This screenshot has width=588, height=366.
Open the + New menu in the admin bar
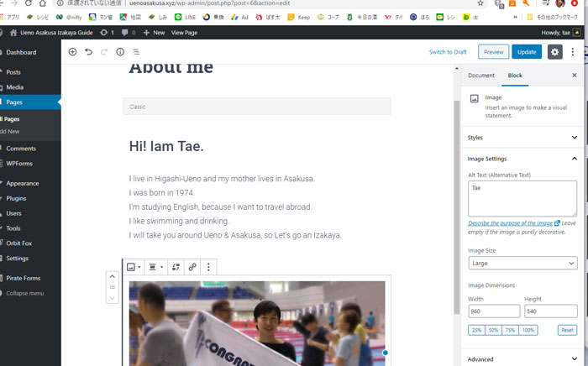(x=154, y=33)
